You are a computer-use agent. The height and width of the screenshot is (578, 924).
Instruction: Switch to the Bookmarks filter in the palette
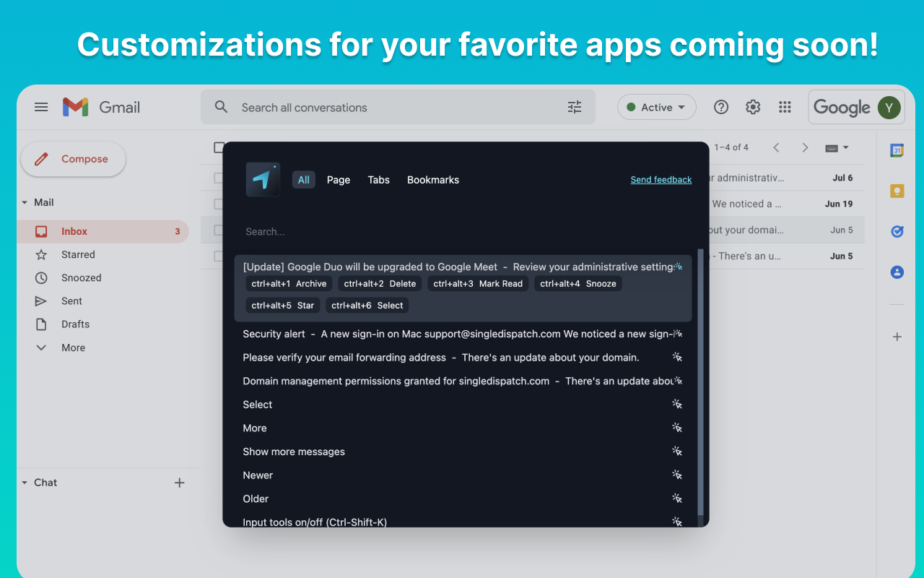pyautogui.click(x=432, y=179)
